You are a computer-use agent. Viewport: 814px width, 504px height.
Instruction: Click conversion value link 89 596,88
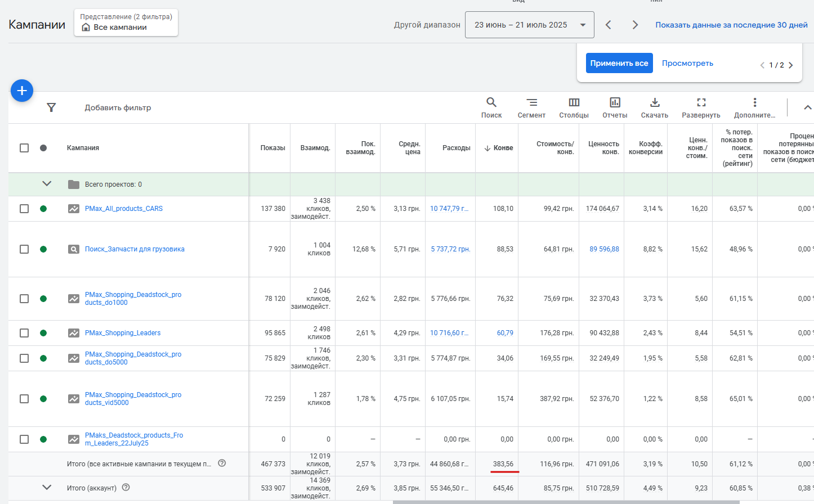[x=604, y=249]
